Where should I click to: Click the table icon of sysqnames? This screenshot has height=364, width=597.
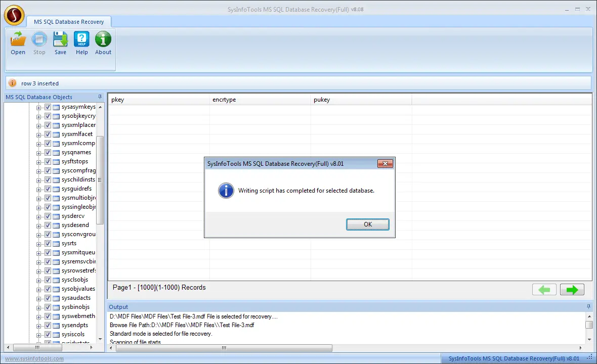point(56,153)
